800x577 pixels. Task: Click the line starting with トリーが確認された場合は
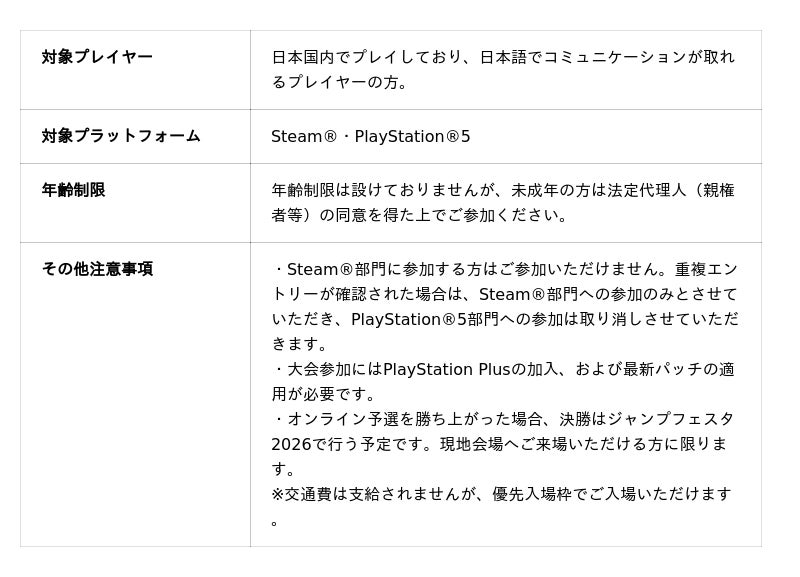coord(504,294)
